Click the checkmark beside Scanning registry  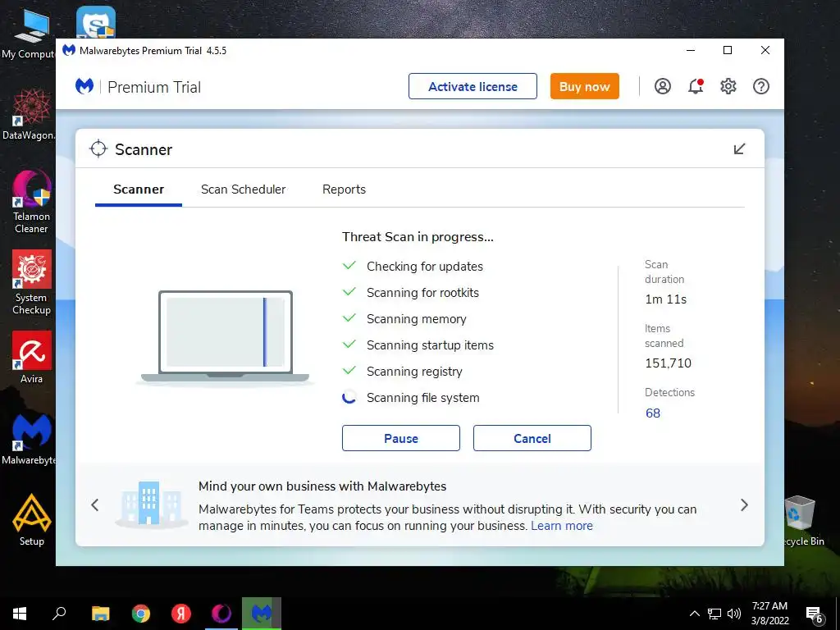[349, 370]
